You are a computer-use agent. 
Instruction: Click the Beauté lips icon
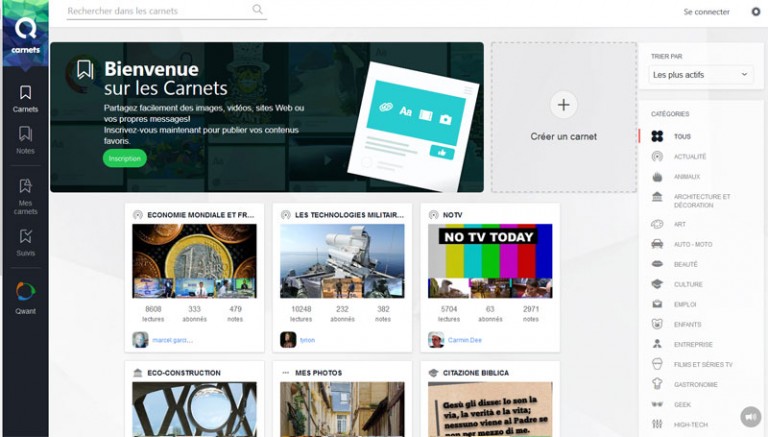657,264
